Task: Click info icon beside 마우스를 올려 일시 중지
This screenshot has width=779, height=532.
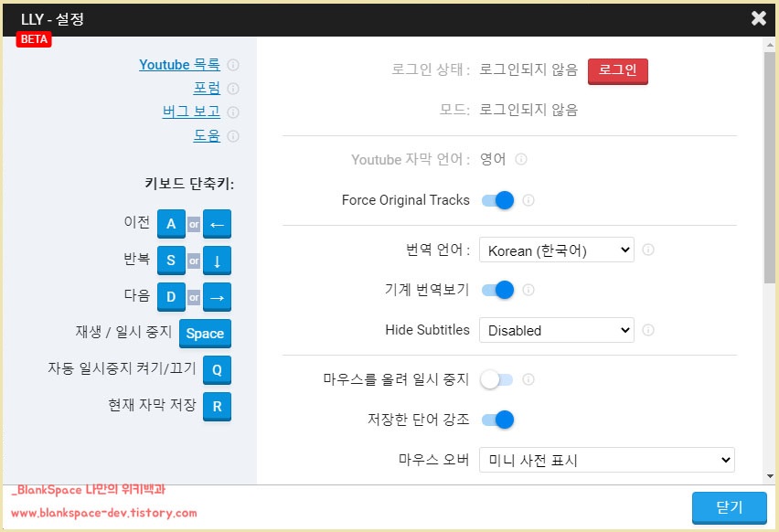Action: (528, 380)
